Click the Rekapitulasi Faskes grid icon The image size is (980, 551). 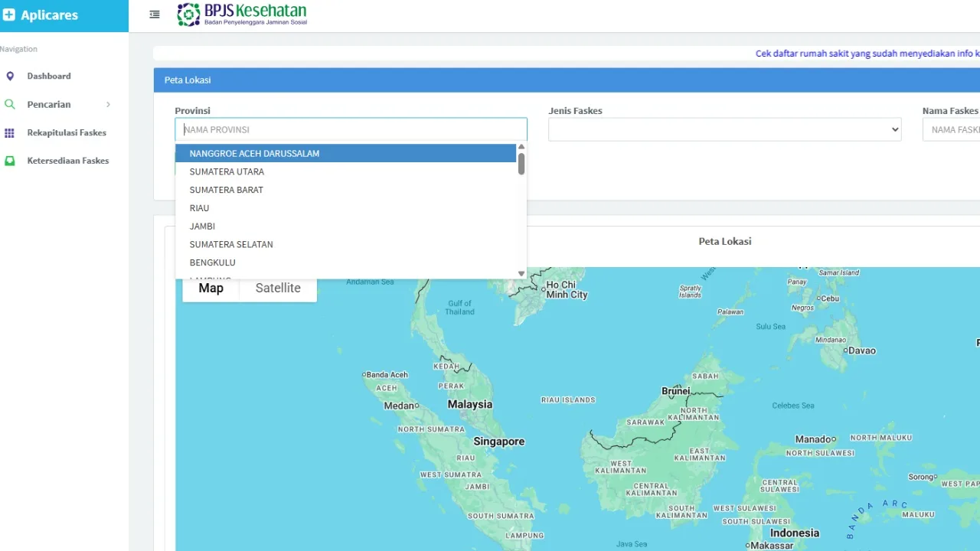point(10,132)
